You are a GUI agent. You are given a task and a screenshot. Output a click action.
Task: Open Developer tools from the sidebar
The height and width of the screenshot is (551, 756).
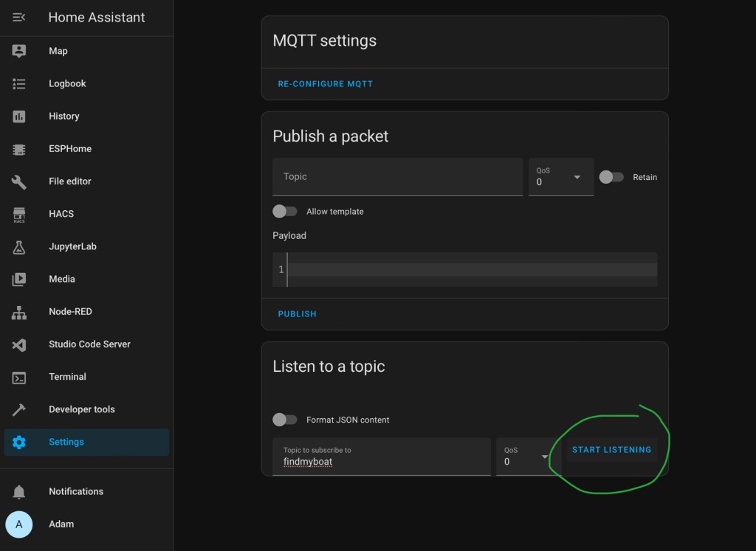click(x=20, y=409)
